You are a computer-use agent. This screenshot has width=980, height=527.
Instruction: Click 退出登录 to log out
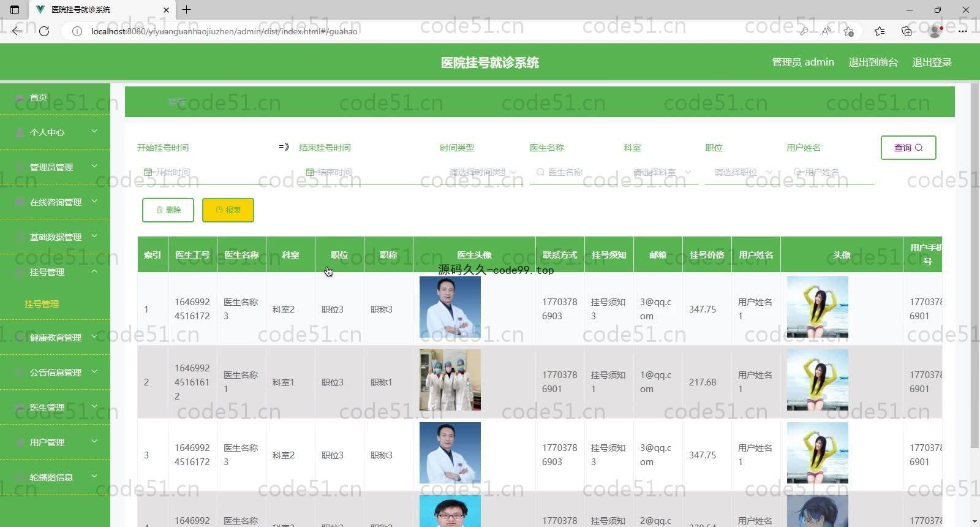coord(932,62)
